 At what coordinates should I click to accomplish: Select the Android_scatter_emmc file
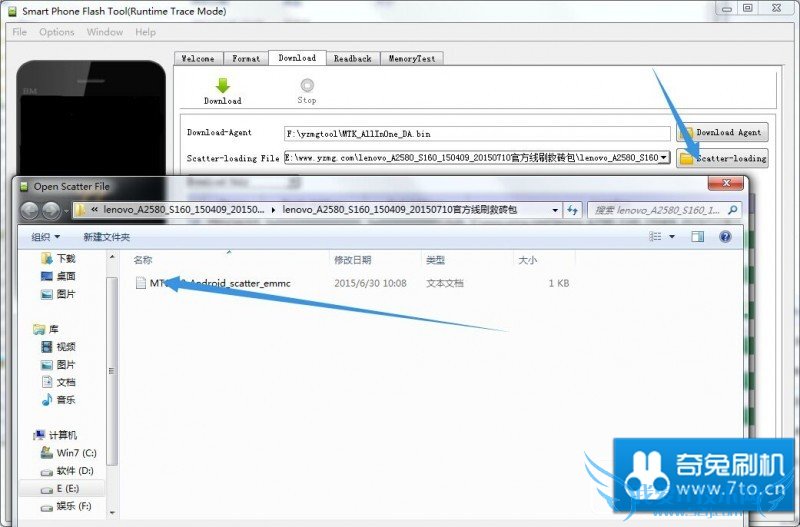click(213, 283)
